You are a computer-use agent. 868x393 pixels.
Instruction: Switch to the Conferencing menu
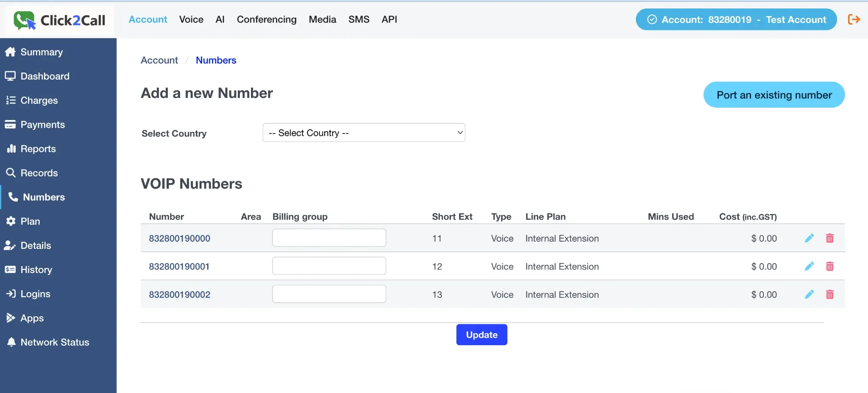[266, 20]
